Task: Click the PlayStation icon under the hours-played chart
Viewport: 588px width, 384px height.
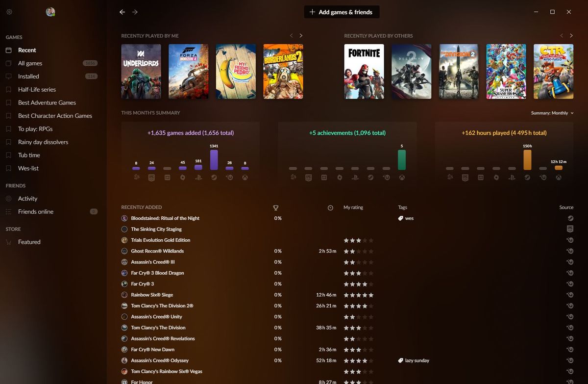Action: [x=513, y=178]
